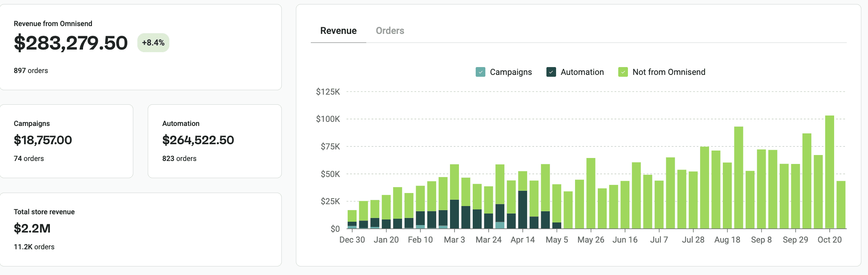868x275 pixels.
Task: Click the Aug 18 axis label
Action: click(727, 240)
